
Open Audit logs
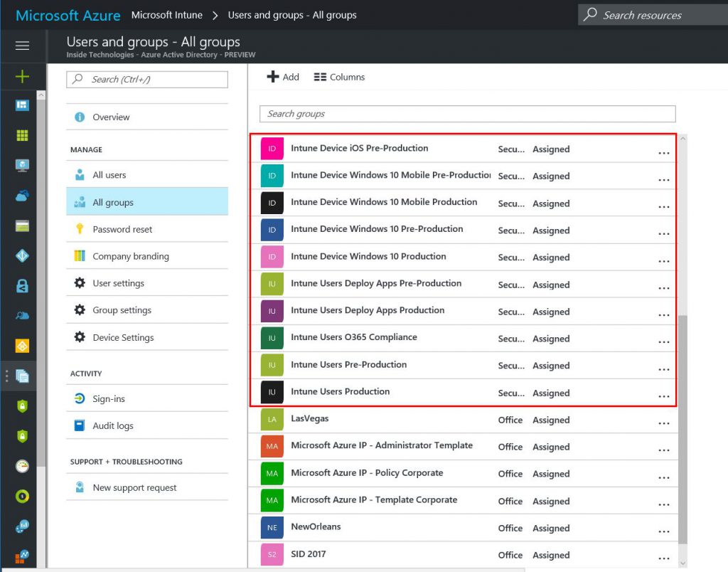tap(147, 425)
